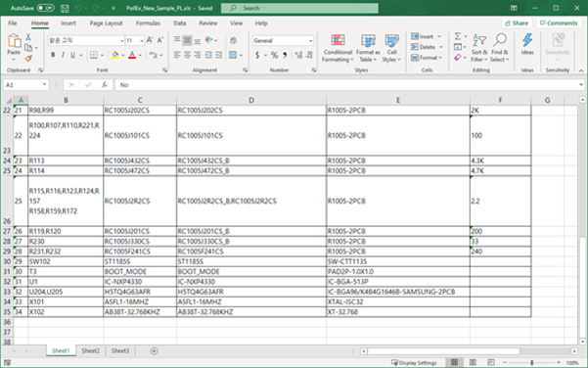
Task: Apply Bold formatting
Action: point(53,55)
